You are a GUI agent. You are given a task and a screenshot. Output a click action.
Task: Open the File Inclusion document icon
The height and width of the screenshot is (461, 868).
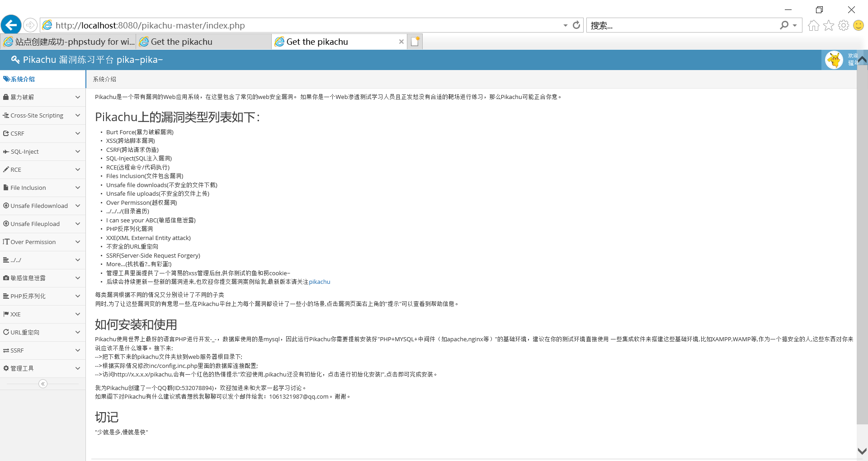point(6,188)
